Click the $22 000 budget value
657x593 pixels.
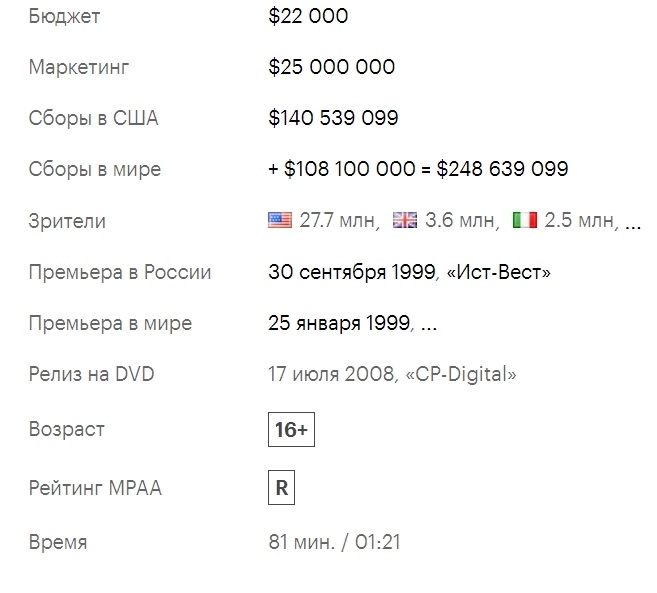(x=309, y=17)
